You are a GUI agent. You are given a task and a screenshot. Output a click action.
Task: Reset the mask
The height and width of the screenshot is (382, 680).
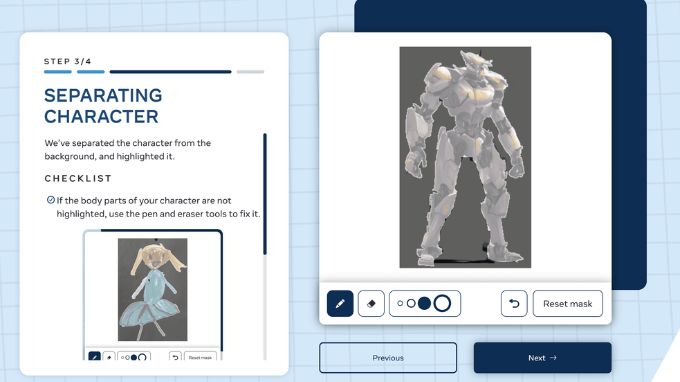tap(568, 304)
